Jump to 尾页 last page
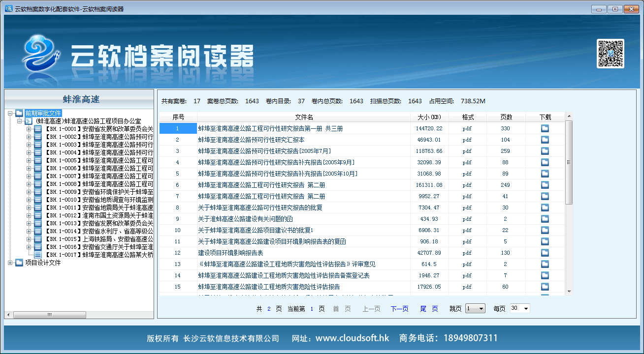The image size is (644, 354). point(429,309)
